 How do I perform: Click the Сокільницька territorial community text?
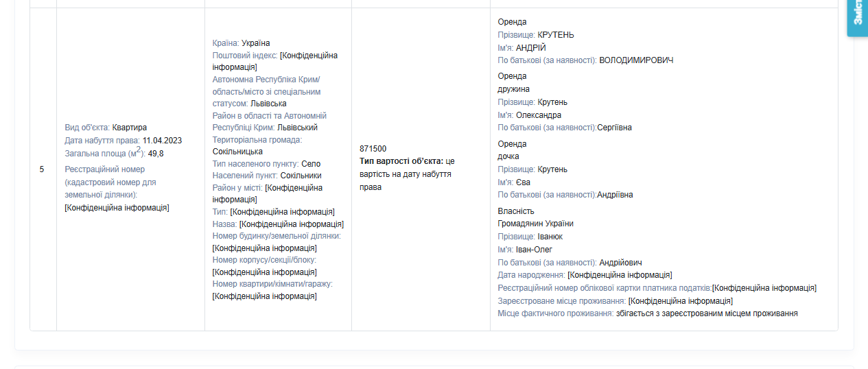pyautogui.click(x=237, y=152)
